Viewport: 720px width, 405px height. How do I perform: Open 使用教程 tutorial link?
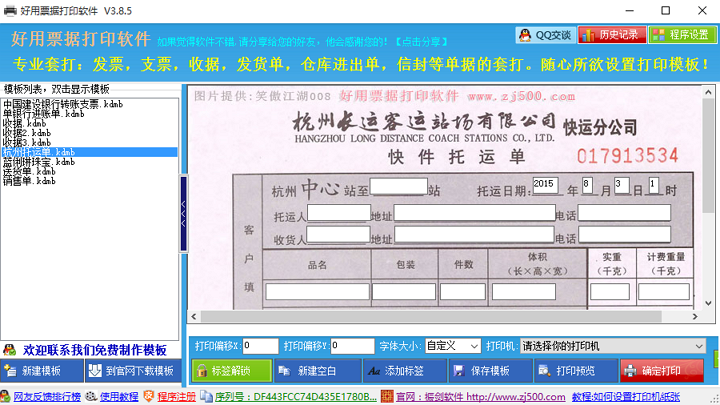click(x=118, y=397)
